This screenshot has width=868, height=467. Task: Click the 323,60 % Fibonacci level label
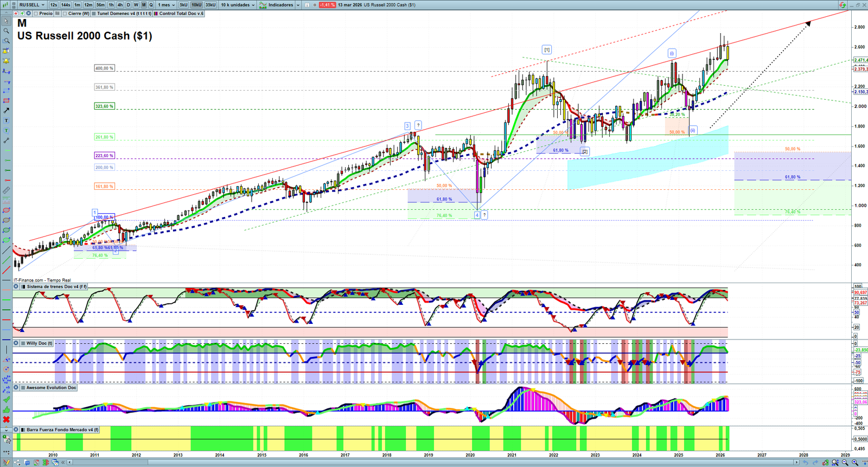click(104, 106)
